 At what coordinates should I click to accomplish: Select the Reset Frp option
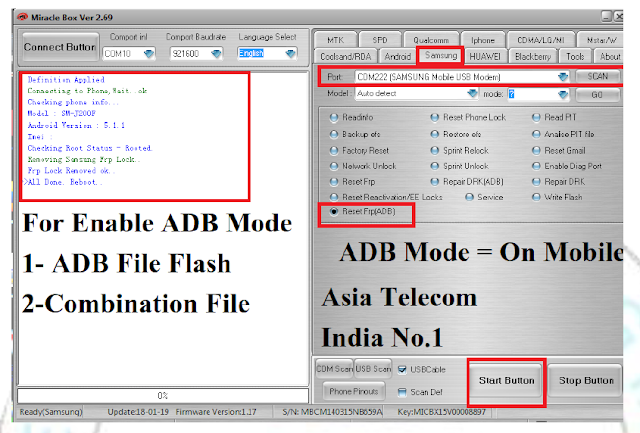tap(334, 182)
